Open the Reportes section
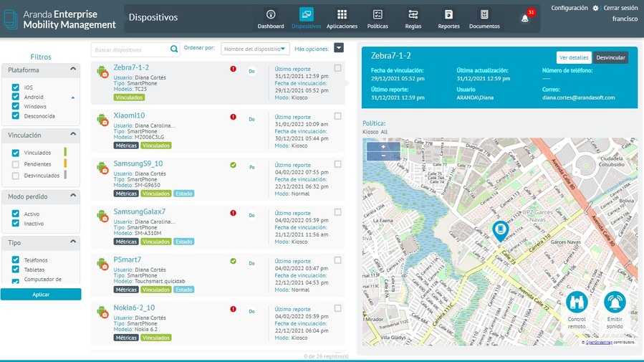Viewport: 644px width, 362px height. click(x=448, y=19)
